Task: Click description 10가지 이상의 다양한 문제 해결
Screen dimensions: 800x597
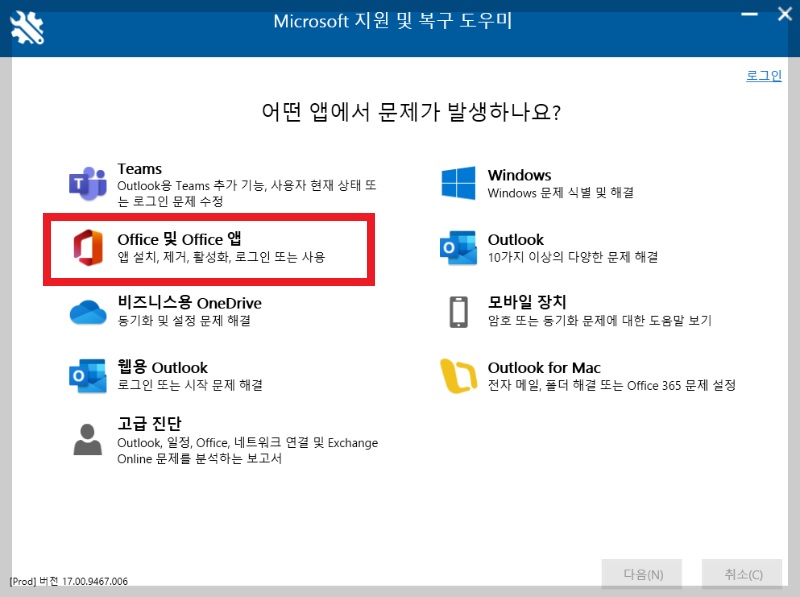Action: [573, 257]
